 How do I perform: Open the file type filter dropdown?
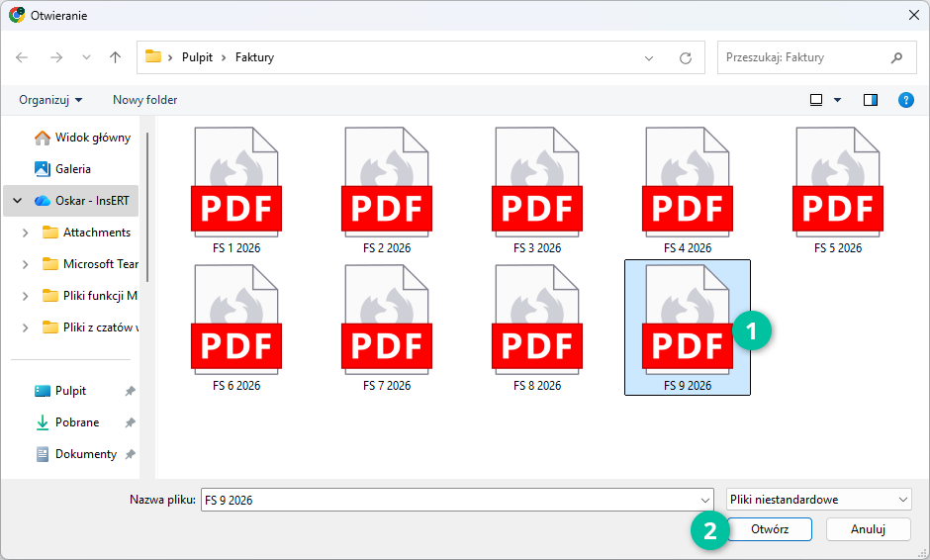(x=818, y=501)
